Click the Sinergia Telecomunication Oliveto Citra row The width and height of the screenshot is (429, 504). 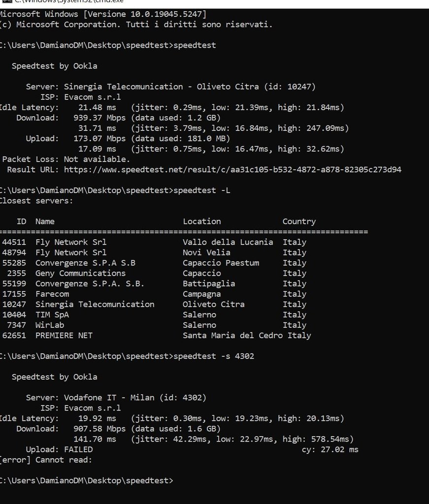(154, 304)
